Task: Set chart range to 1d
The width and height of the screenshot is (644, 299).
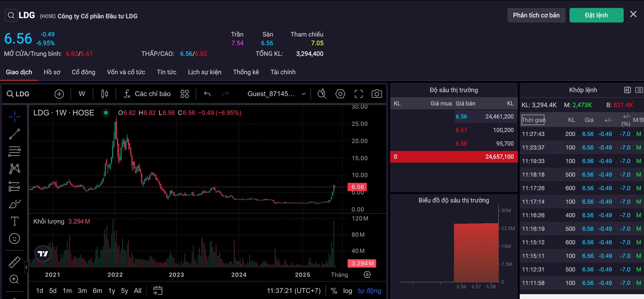Action: [x=40, y=291]
